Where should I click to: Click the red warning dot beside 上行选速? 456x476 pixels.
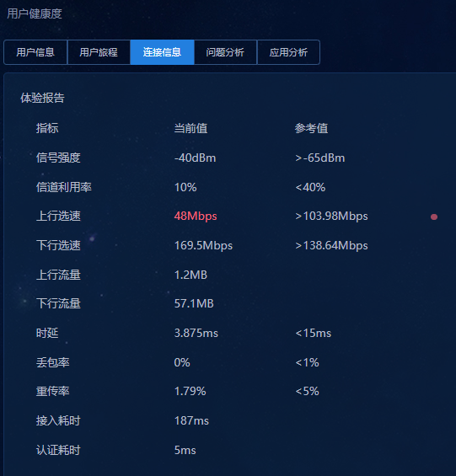(x=434, y=217)
